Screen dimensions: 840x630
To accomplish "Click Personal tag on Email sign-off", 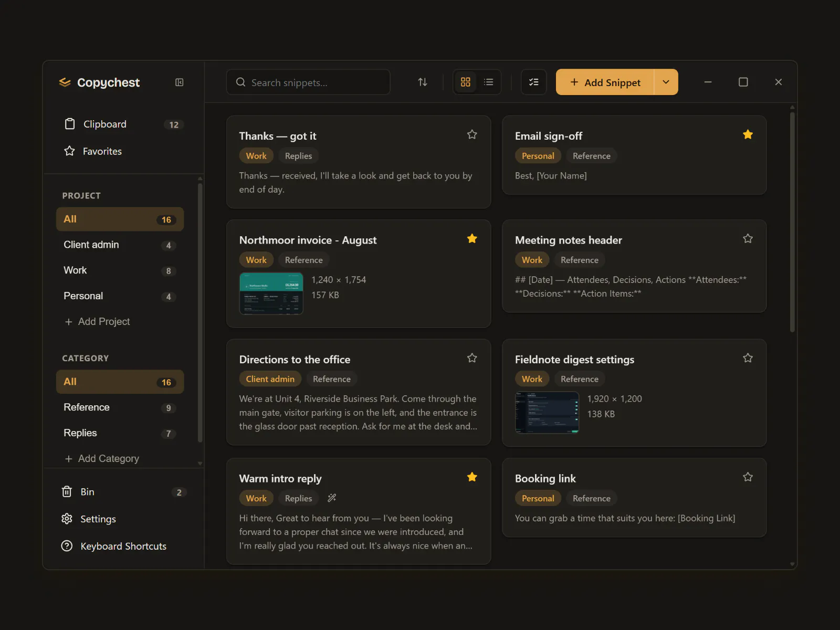I will pyautogui.click(x=538, y=156).
